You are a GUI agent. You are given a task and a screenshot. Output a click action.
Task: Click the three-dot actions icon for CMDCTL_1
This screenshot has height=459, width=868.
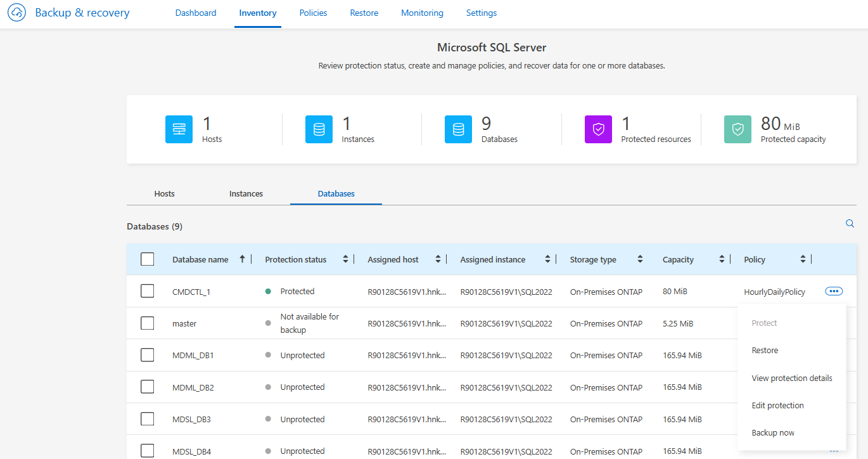tap(834, 291)
